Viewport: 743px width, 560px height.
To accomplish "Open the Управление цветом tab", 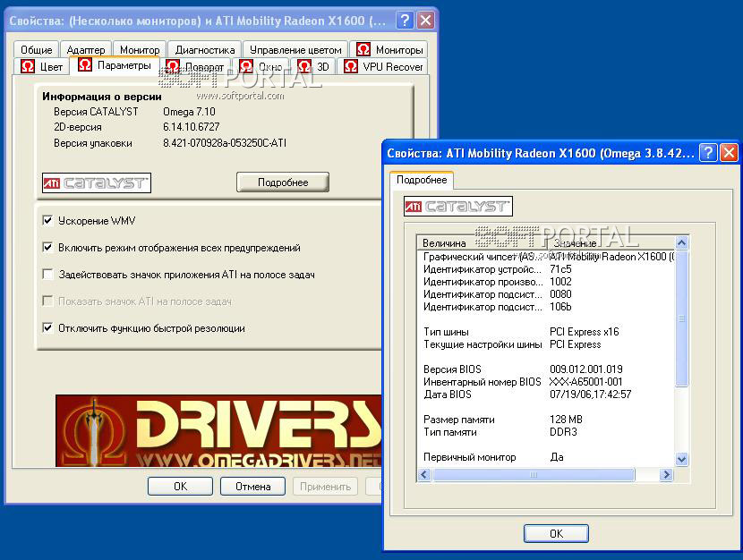I will 295,50.
